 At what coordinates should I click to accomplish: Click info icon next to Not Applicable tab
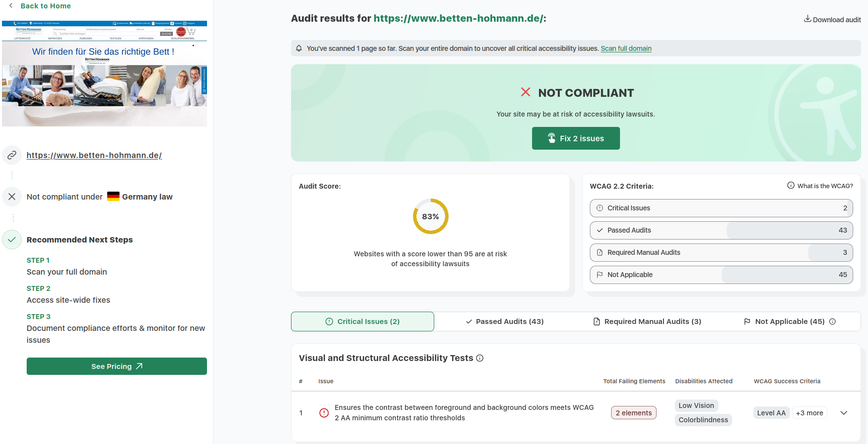832,322
